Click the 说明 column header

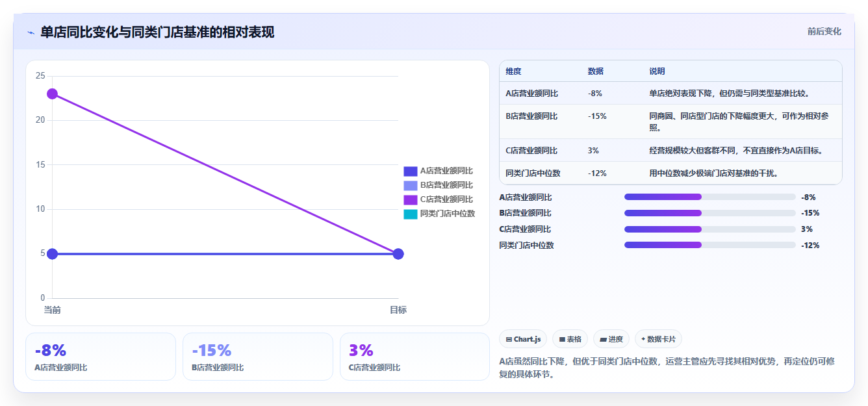pyautogui.click(x=657, y=71)
